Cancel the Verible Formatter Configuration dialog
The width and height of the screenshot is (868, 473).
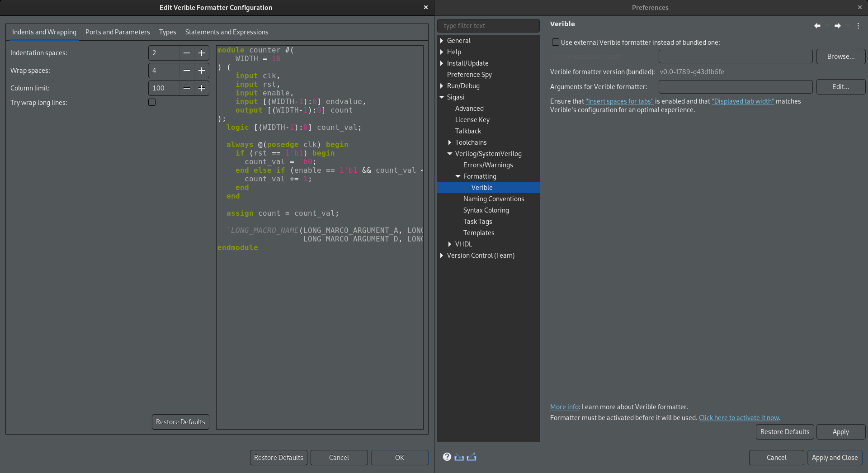(339, 458)
